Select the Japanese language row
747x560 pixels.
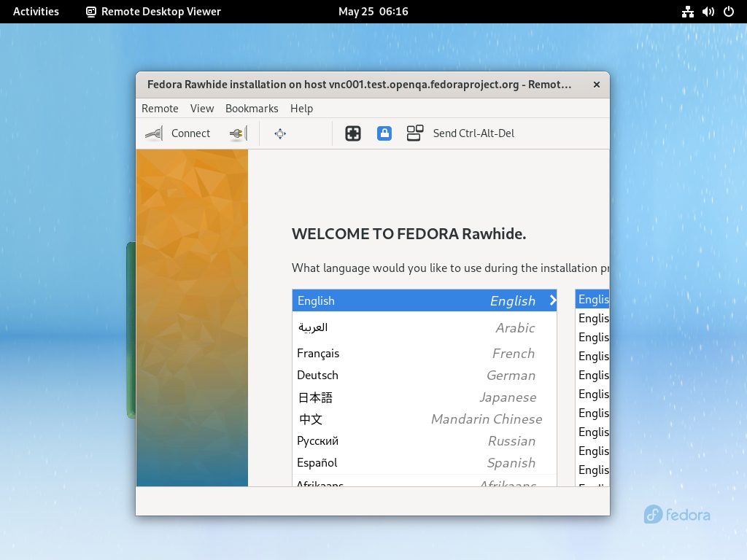pos(425,397)
